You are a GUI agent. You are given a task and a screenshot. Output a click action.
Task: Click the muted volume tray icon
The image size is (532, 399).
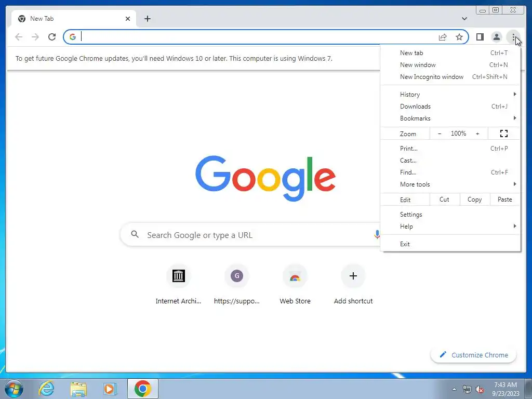tap(480, 390)
